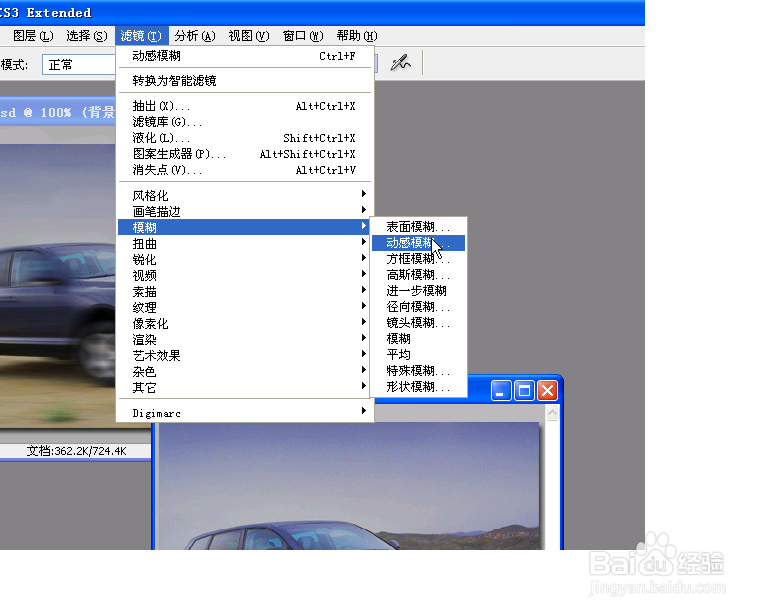This screenshot has width=768, height=614.
Task: Click the 文档:362.2K/724.4K status info
Action: [x=76, y=451]
